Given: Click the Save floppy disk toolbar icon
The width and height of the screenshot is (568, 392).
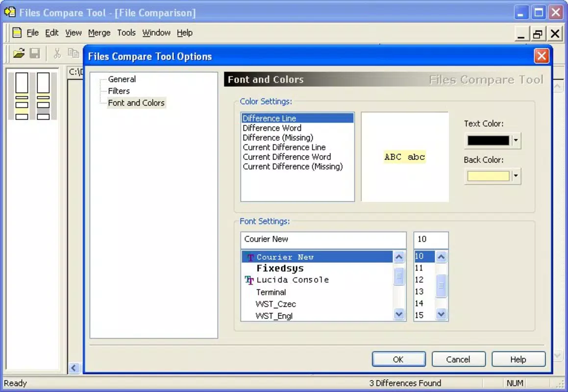Looking at the screenshot, I should tap(35, 53).
